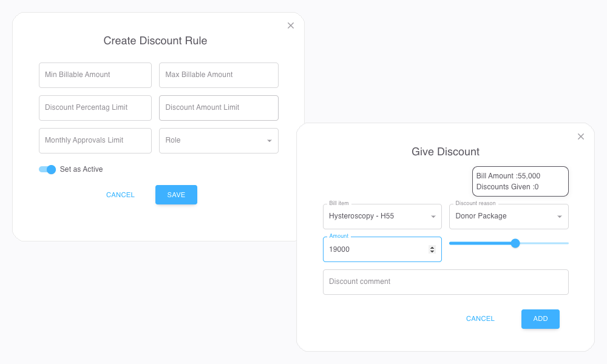Screen dimensions: 607x364
Task: Click Save in Create Discount Rule
Action: [x=176, y=195]
